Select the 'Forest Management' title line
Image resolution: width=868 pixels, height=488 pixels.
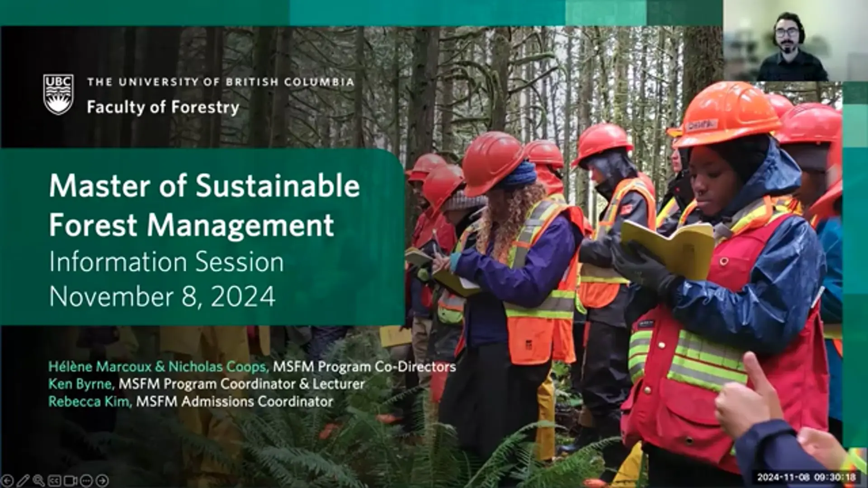pyautogui.click(x=192, y=225)
